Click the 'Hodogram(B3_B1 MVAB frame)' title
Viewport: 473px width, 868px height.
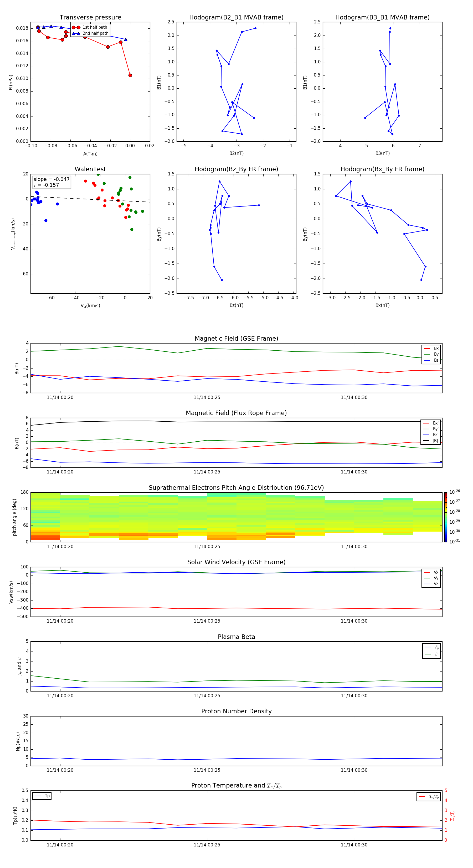(x=382, y=17)
